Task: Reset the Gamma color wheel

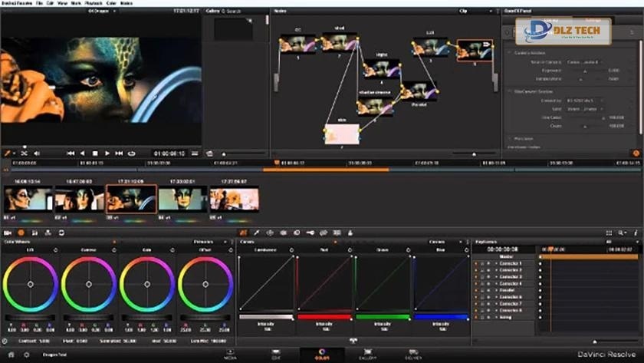Action: (x=113, y=250)
